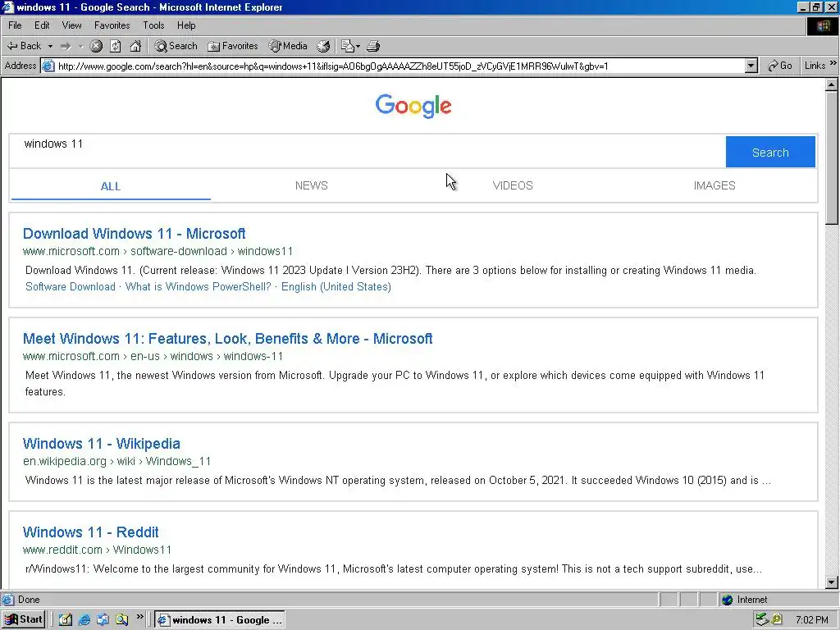Open the Edit menu
Screen dimensions: 840x630
[42, 25]
